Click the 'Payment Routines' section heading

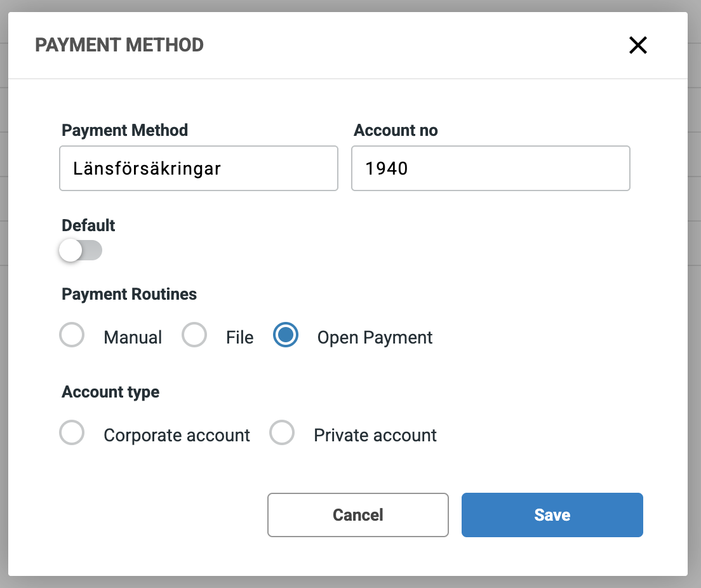pos(129,295)
